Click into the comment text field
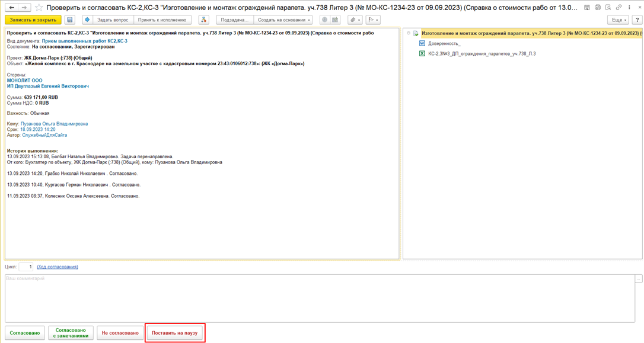The width and height of the screenshot is (644, 343). pos(319,298)
